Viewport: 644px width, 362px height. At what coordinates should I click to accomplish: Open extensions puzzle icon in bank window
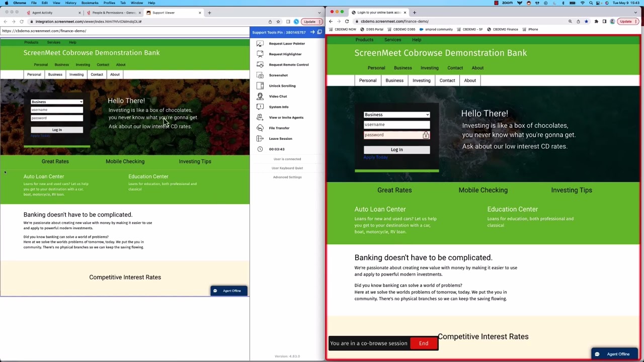coord(596,21)
